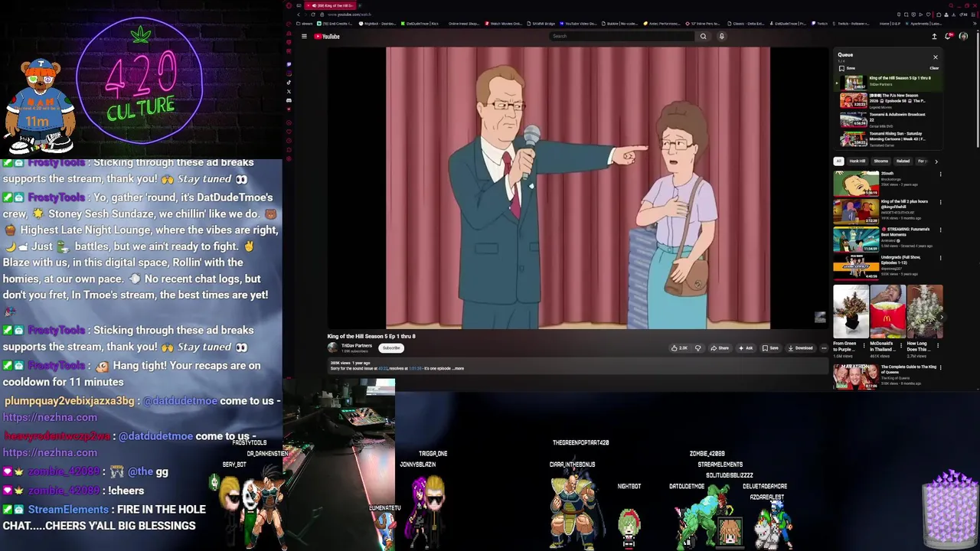The height and width of the screenshot is (551, 980).
Task: Open the 3South recommended video thumbnail
Action: [x=856, y=184]
